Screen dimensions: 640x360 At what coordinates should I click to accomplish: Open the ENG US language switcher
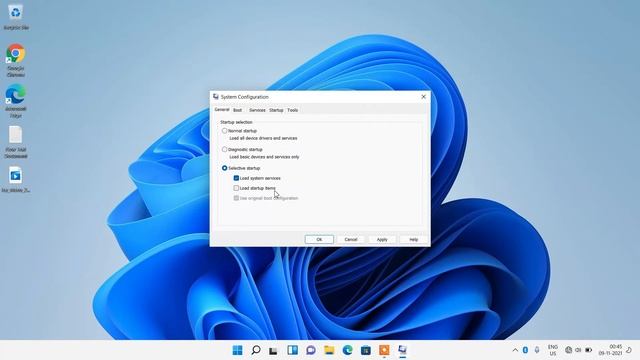tap(553, 350)
